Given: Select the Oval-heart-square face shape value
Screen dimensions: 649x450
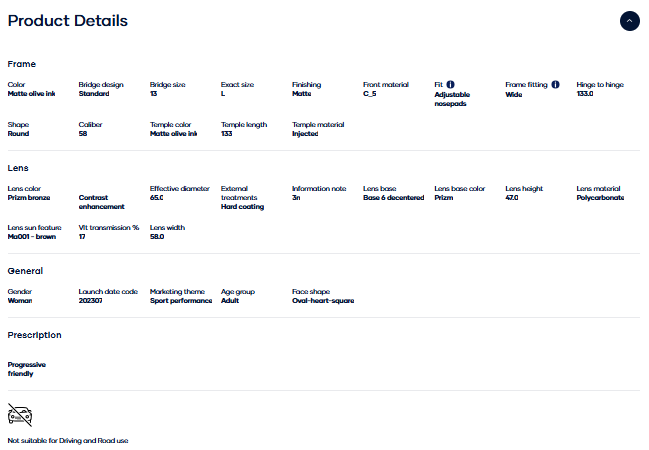Looking at the screenshot, I should 323,301.
